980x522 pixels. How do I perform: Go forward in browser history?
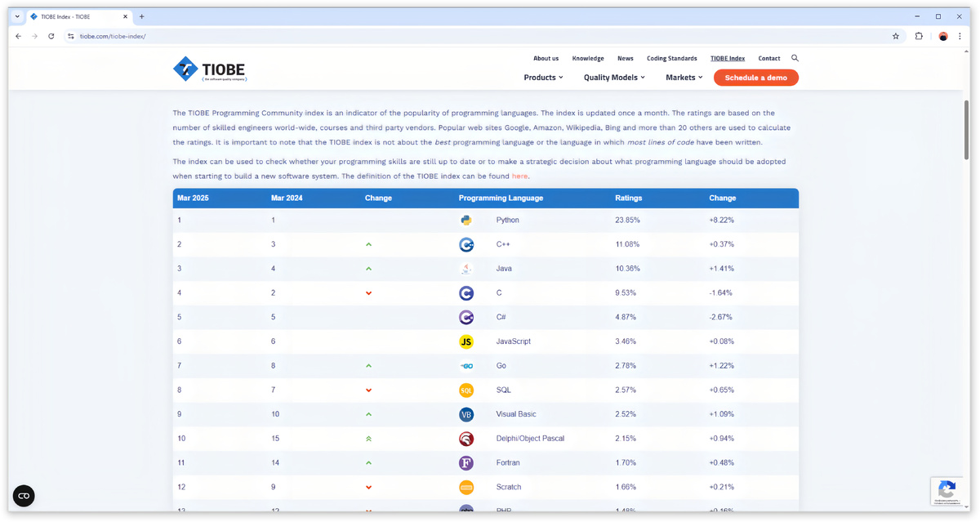35,36
